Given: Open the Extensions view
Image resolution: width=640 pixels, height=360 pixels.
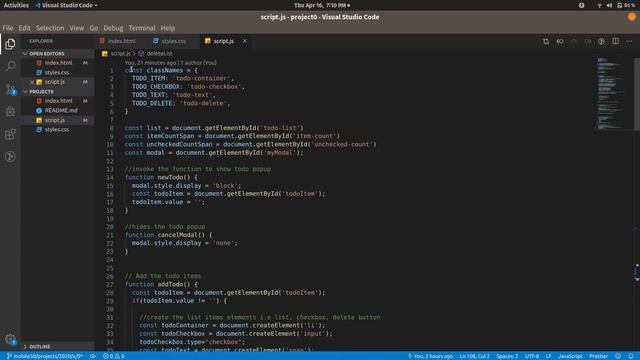Looking at the screenshot, I should 10,134.
